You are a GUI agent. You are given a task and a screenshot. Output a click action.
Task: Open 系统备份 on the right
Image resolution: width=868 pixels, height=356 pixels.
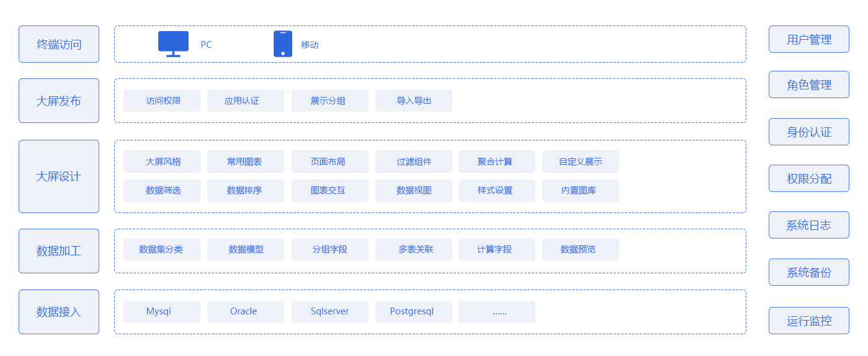click(x=809, y=272)
